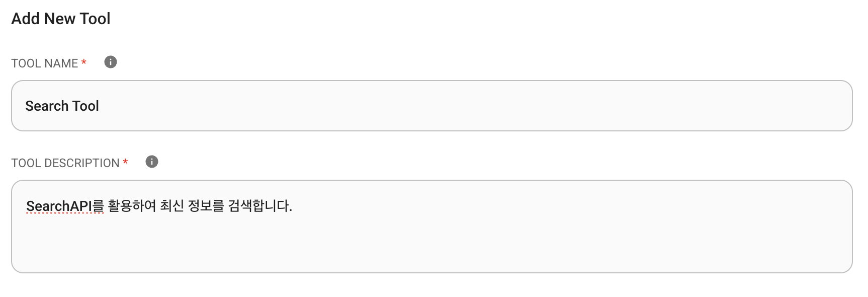Image resolution: width=868 pixels, height=297 pixels.
Task: Click the spell-flagged word "SearchAPI" in the description
Action: tap(59, 206)
